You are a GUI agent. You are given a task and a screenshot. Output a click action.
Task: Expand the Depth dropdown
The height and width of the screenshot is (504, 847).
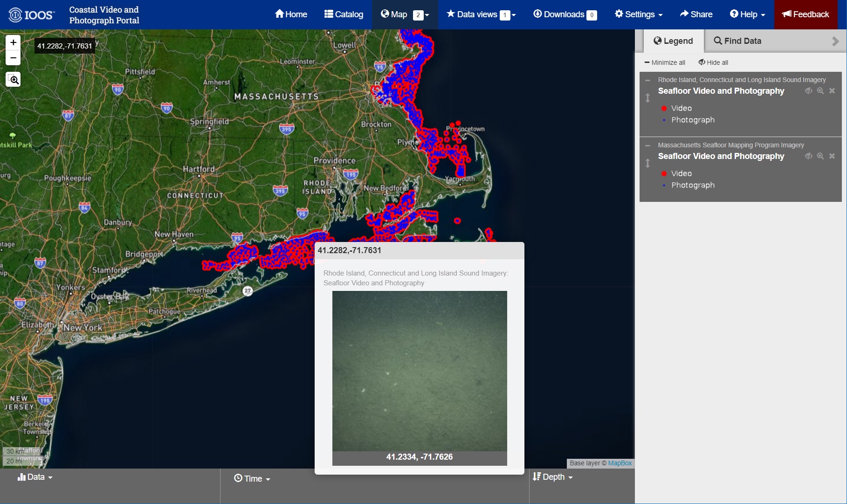[553, 477]
